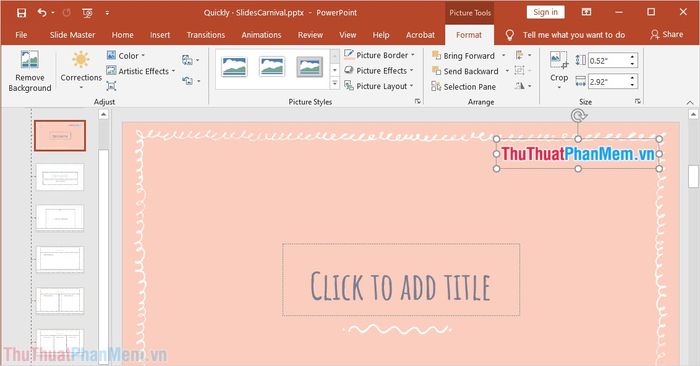Viewport: 700px width, 366px height.
Task: Click the rotation handle above the logo
Action: [x=578, y=116]
